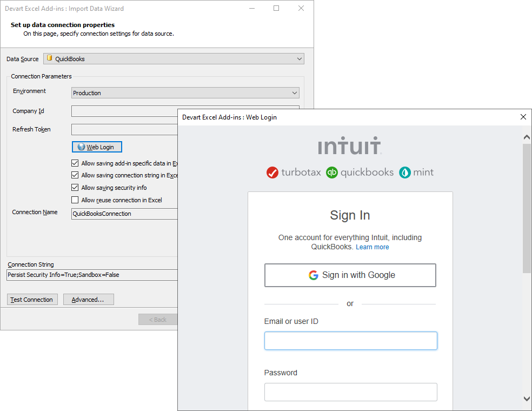532x411 pixels.
Task: Click the globe icon on Web Login
Action: pos(81,147)
